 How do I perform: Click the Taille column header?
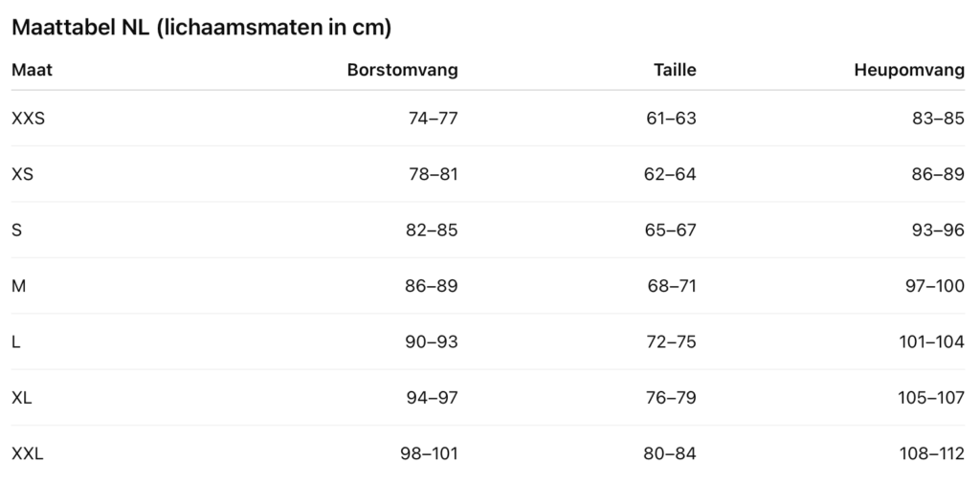(x=675, y=70)
